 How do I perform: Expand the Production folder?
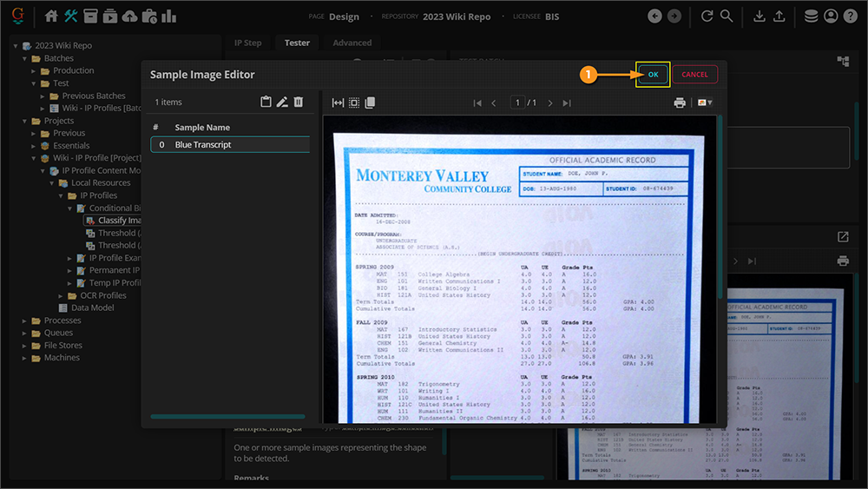pyautogui.click(x=33, y=71)
